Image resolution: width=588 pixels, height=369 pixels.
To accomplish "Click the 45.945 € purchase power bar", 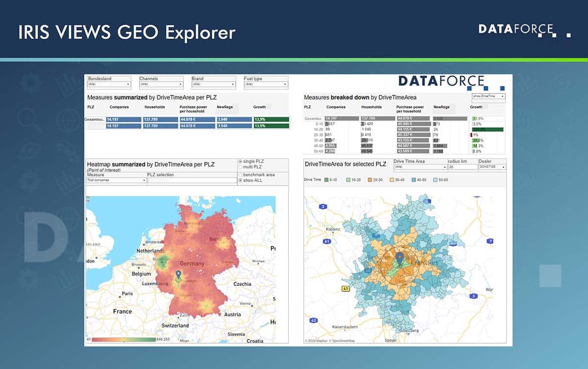I will [414, 124].
